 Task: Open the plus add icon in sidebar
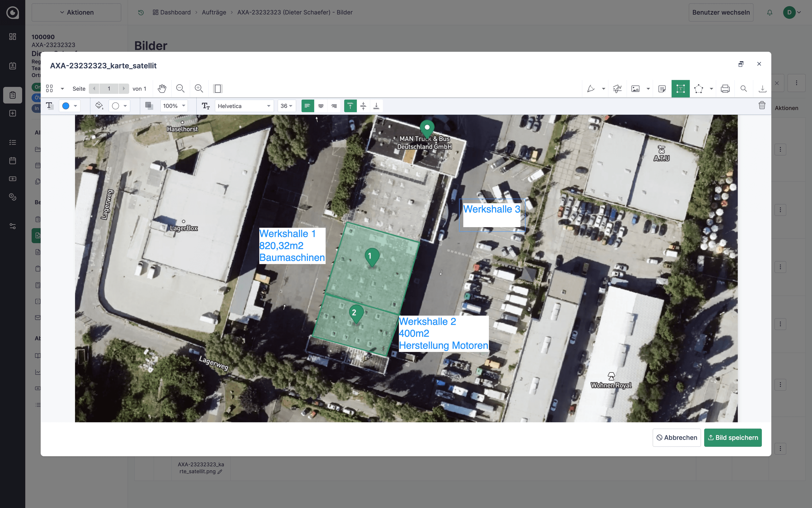[12, 113]
